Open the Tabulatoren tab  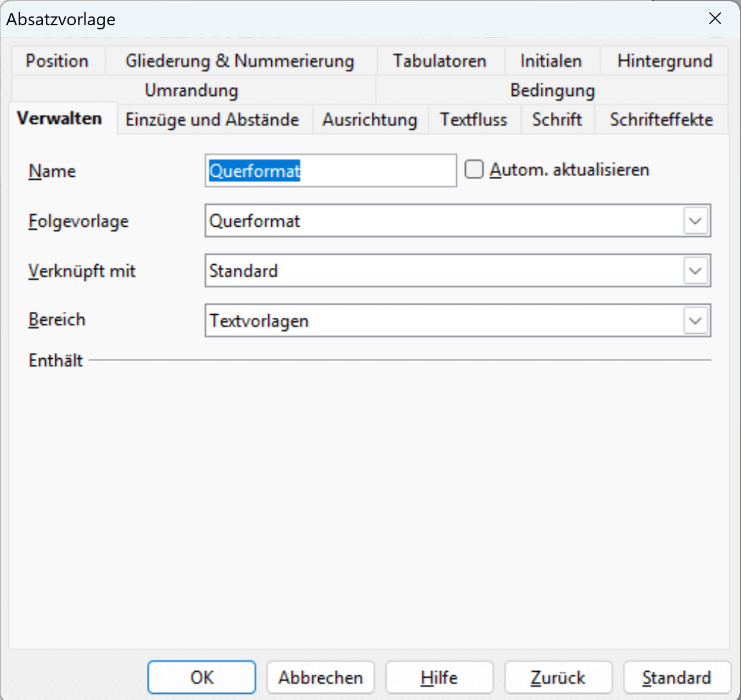(x=440, y=60)
